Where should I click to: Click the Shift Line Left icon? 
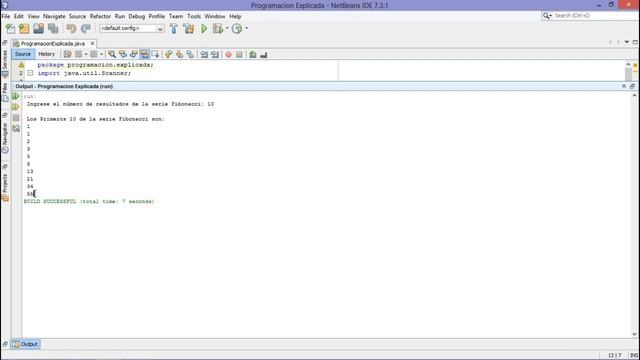(x=204, y=54)
